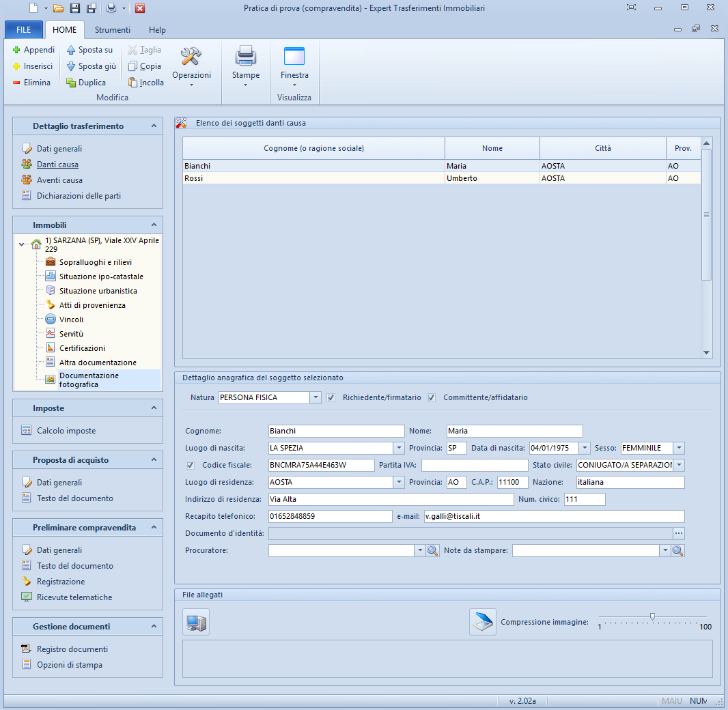Open the Operazioni tools icon
Image resolution: width=728 pixels, height=710 pixels.
pos(191,56)
